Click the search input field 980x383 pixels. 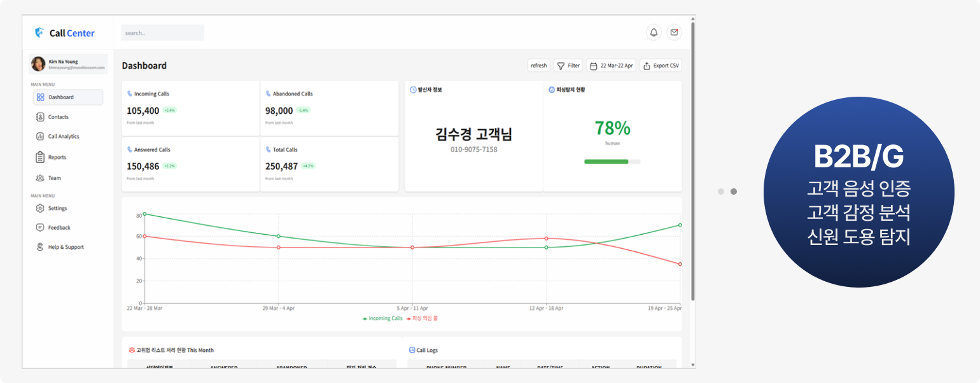[x=162, y=33]
